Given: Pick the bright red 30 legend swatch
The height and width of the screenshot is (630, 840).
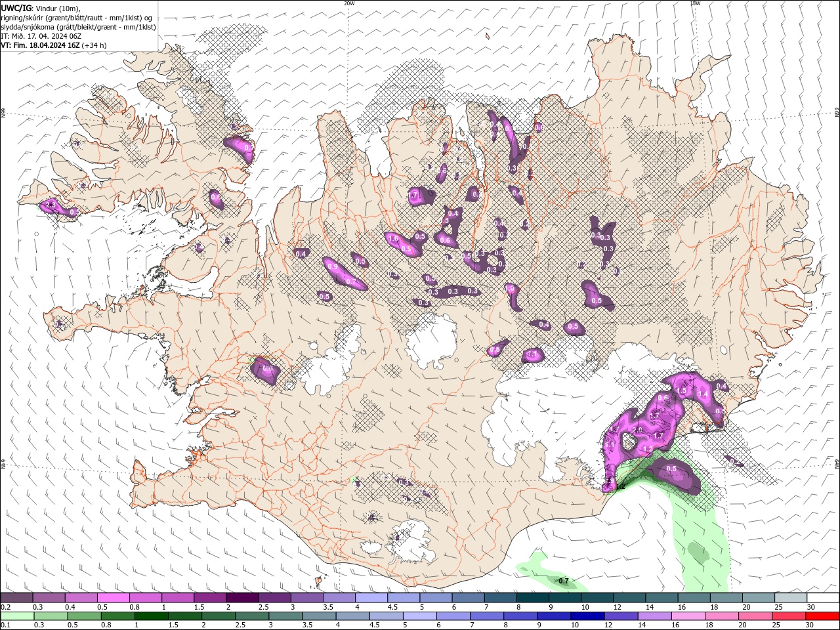Looking at the screenshot, I should [823, 616].
